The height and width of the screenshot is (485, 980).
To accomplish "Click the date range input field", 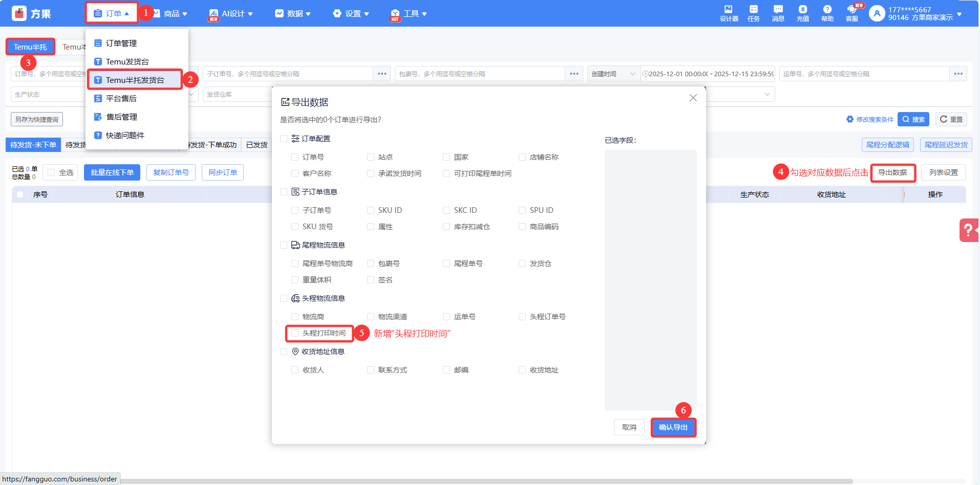I will coord(709,74).
